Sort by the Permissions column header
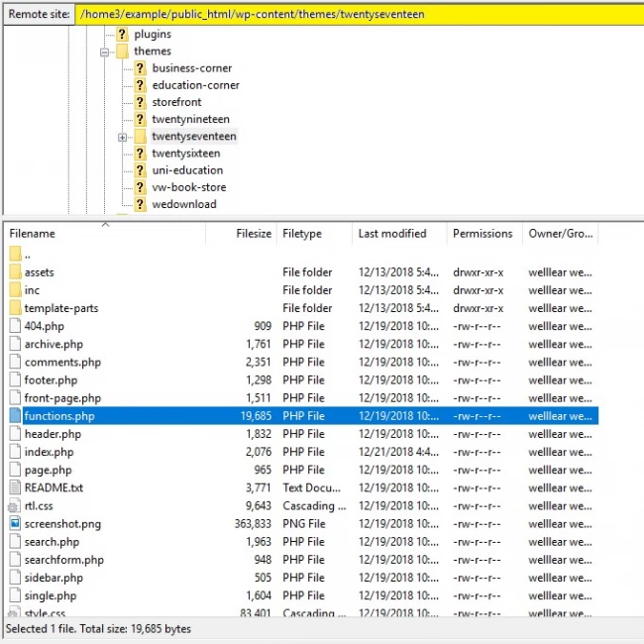This screenshot has width=644, height=644. pyautogui.click(x=484, y=234)
